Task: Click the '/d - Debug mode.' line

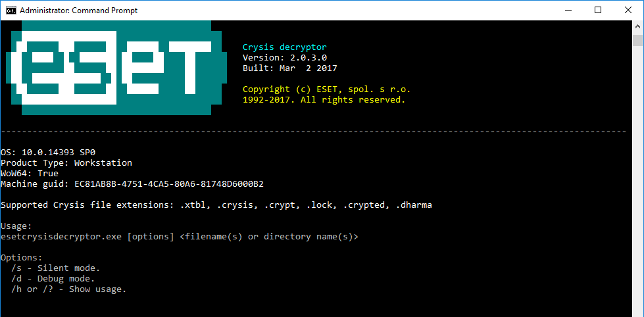Action: coord(53,279)
